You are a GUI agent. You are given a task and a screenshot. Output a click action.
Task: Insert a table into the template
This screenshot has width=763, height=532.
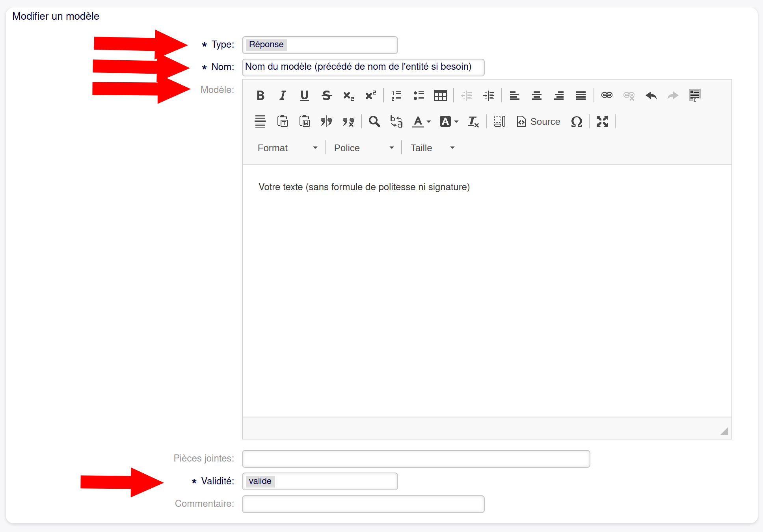[440, 96]
